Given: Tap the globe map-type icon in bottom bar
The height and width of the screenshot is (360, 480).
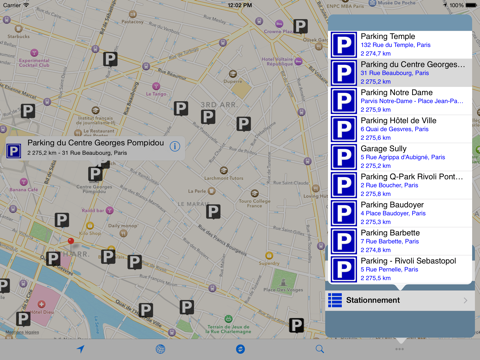Looking at the screenshot, I should click(x=160, y=349).
